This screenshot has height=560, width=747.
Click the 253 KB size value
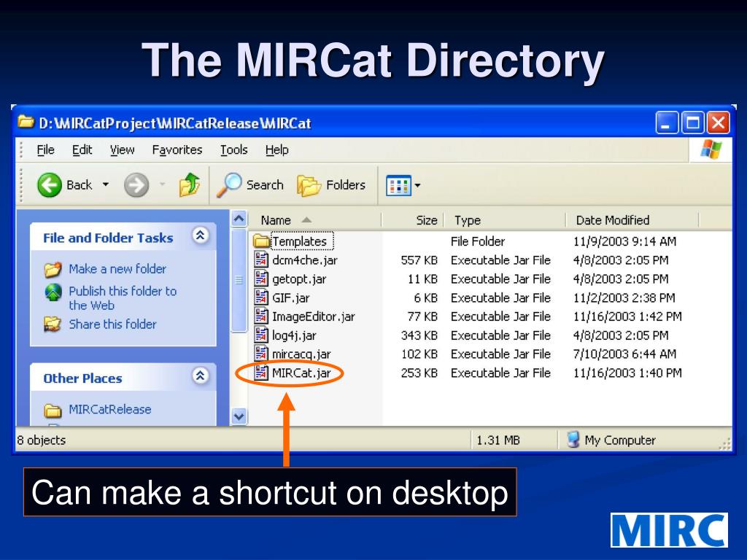click(419, 373)
